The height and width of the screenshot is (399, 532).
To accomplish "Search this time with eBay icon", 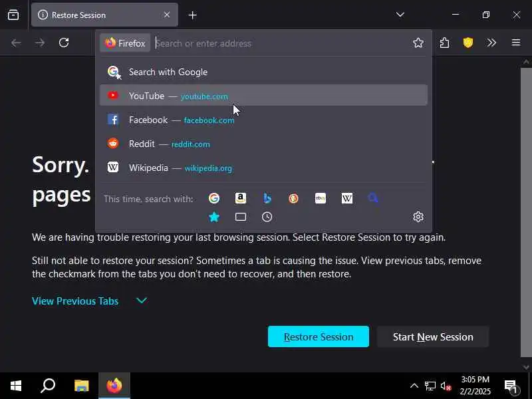I will (321, 198).
